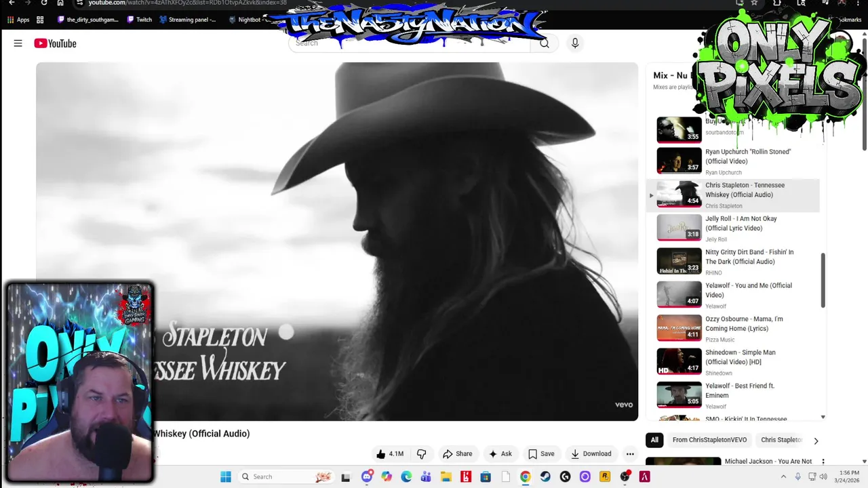
Task: Open the grid icon bookmark
Action: (40, 20)
